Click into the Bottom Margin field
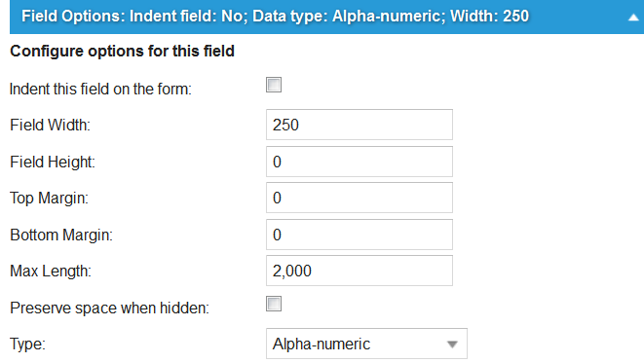This screenshot has width=644, height=363. click(360, 235)
